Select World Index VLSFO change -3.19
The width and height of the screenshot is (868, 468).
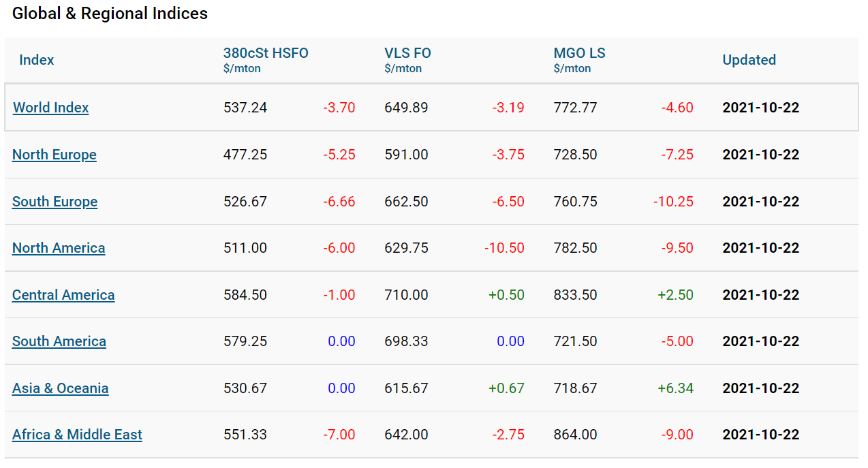pyautogui.click(x=508, y=108)
